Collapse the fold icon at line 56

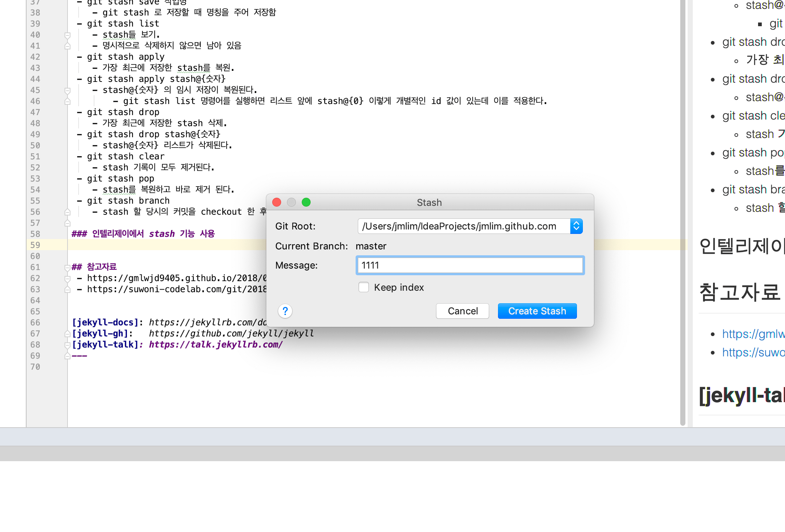click(x=67, y=212)
